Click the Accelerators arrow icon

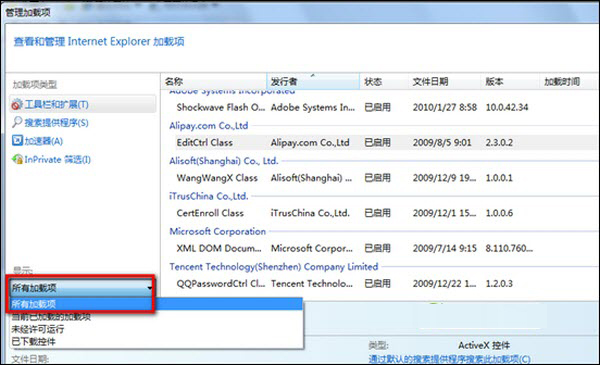(17, 141)
